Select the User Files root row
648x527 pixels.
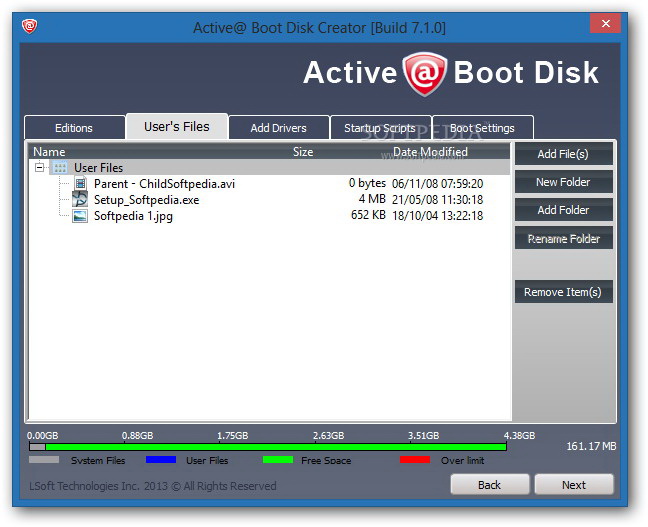coord(269,167)
